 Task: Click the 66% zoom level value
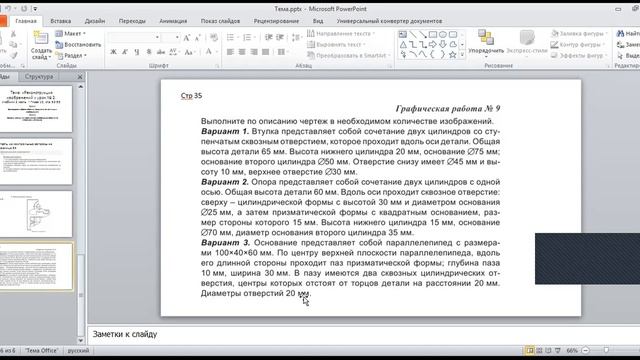pyautogui.click(x=572, y=351)
